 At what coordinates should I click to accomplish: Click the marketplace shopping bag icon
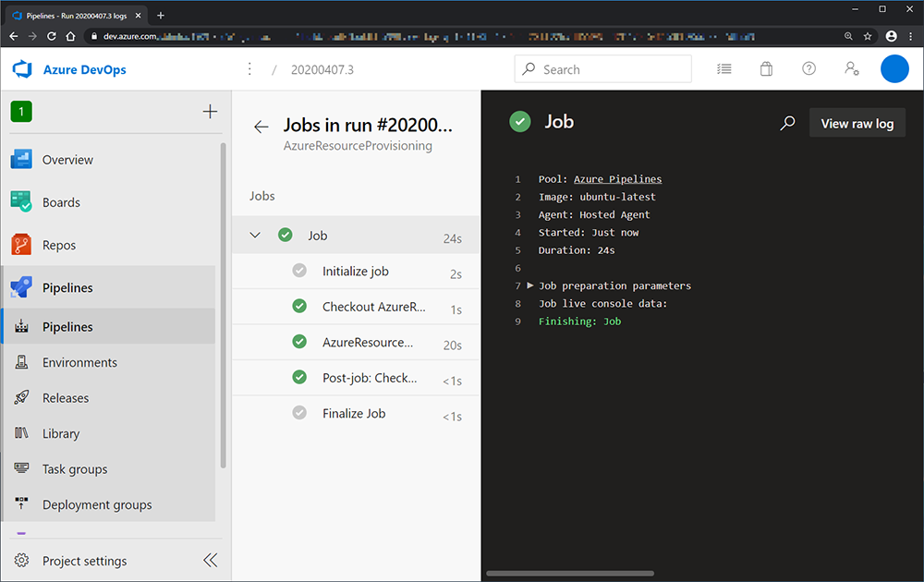[x=766, y=69]
